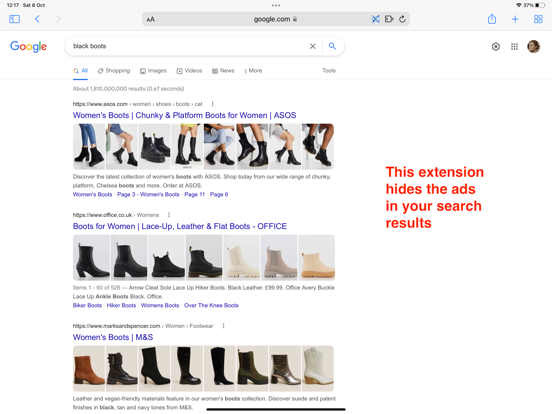Open the Safari sidebar panel
The image size is (552, 414).
[x=14, y=19]
